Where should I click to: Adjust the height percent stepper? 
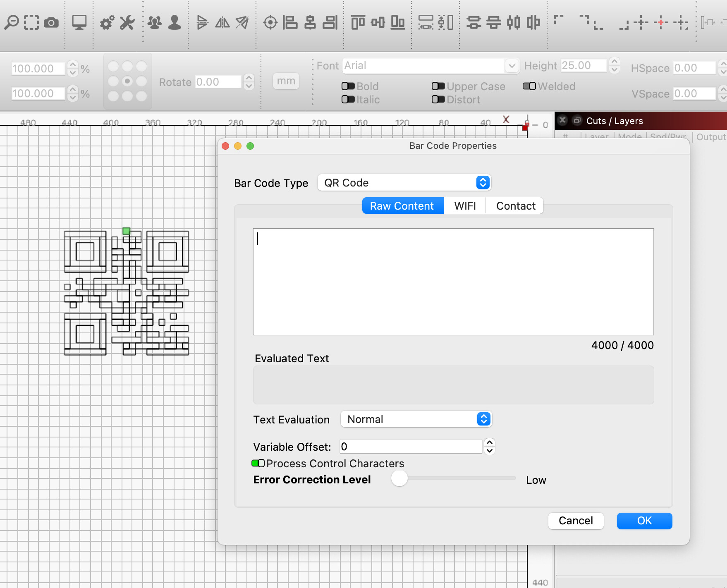pyautogui.click(x=73, y=93)
